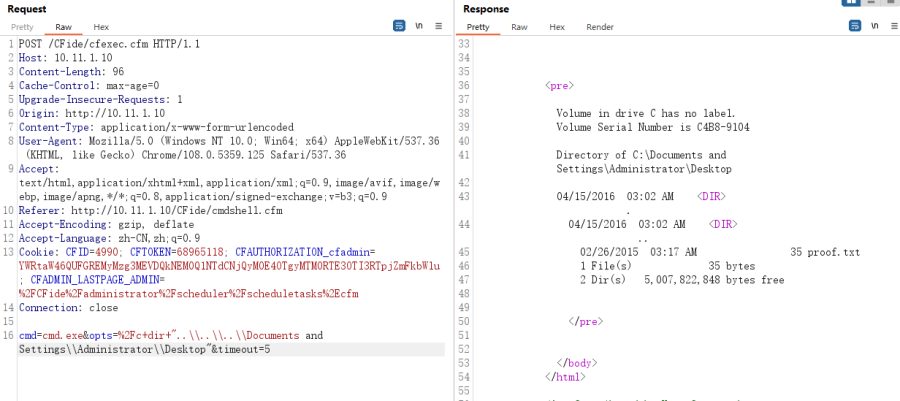Select side-by-side layout icon above Response

pos(851,2)
